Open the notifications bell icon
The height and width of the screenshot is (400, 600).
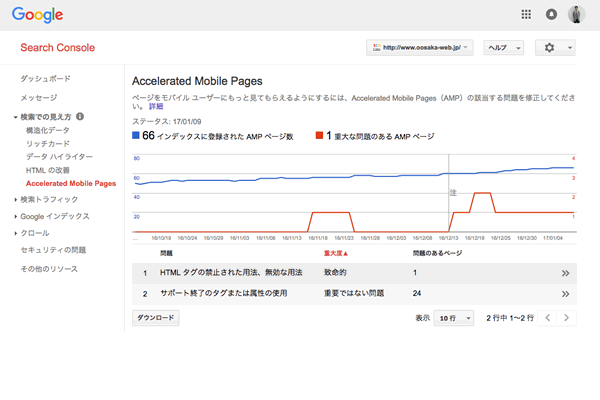point(551,14)
